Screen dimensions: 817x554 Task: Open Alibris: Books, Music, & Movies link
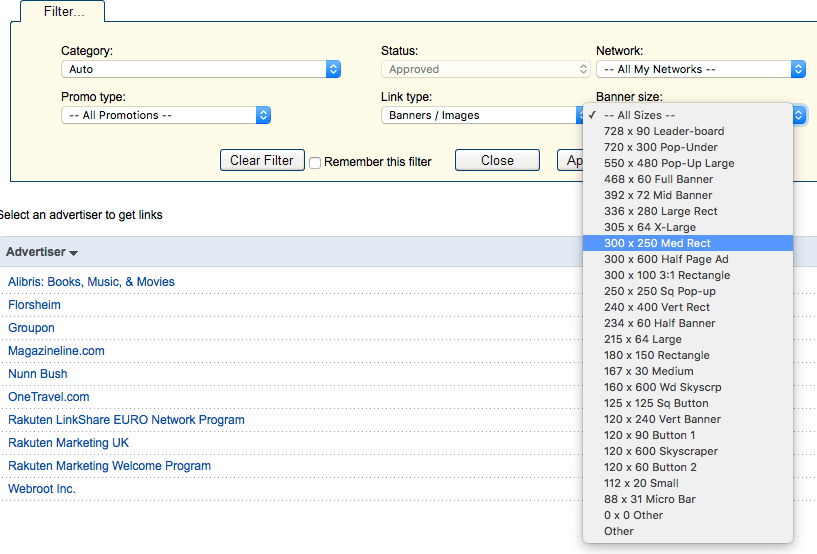[x=91, y=282]
